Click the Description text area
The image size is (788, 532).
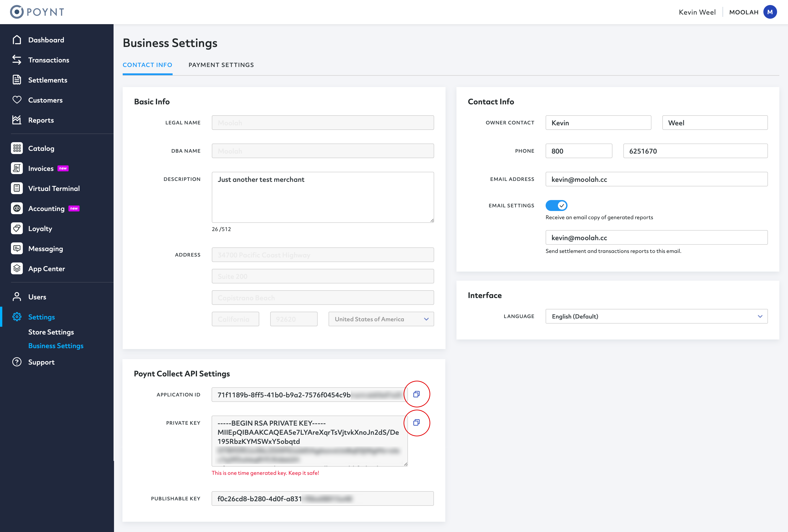pos(323,197)
